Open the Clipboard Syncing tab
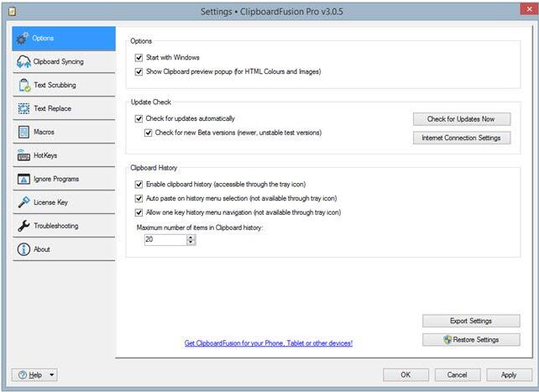Viewport: 539px width, 392px height. coord(64,62)
